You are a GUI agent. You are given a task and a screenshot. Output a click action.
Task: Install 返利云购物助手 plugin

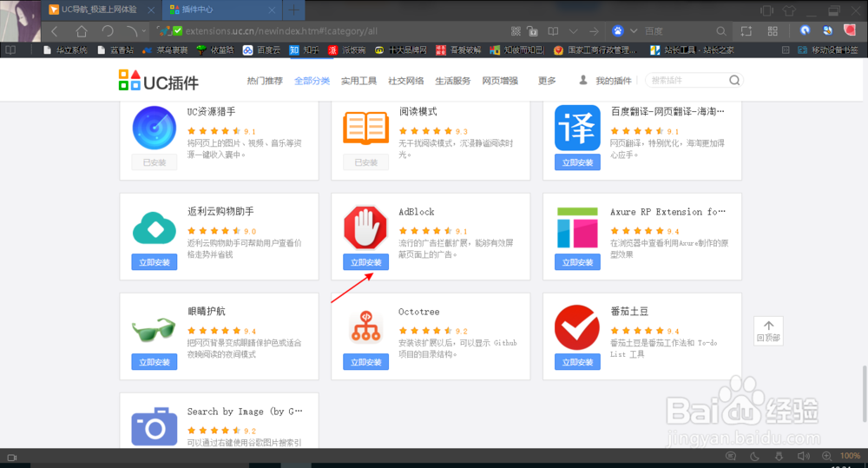(x=155, y=262)
